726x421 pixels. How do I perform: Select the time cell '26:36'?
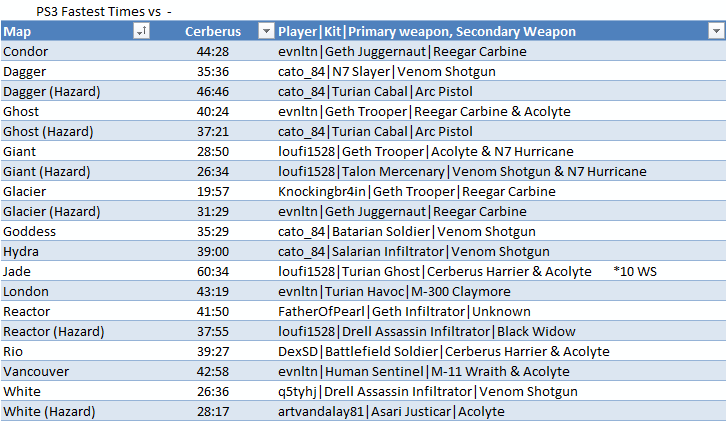(x=213, y=391)
